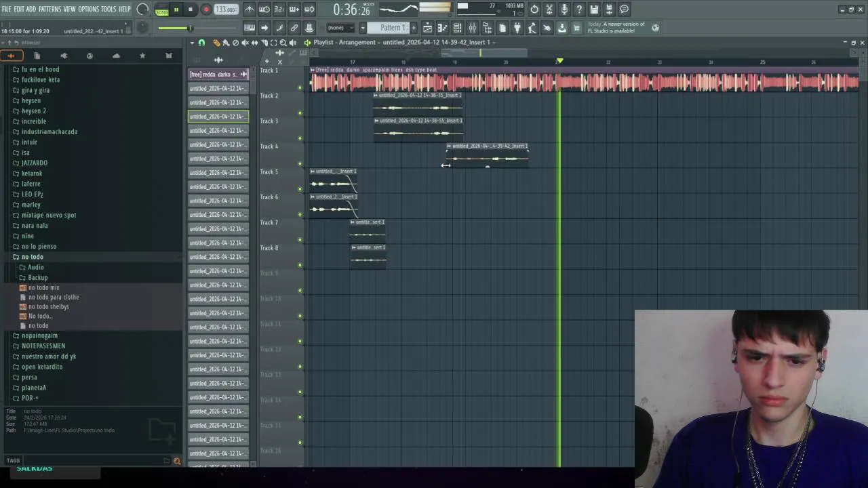The image size is (868, 488).
Task: Toggle wait for input before recording
Action: tap(264, 9)
